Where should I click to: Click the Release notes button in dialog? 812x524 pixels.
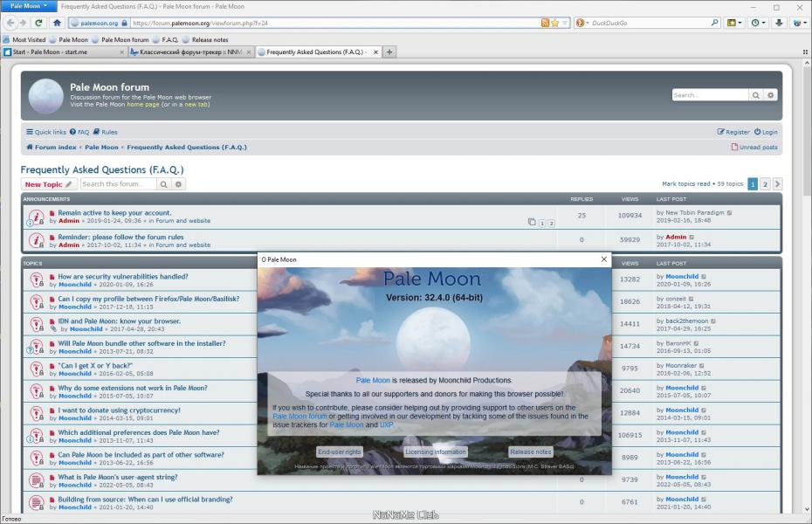pyautogui.click(x=531, y=452)
